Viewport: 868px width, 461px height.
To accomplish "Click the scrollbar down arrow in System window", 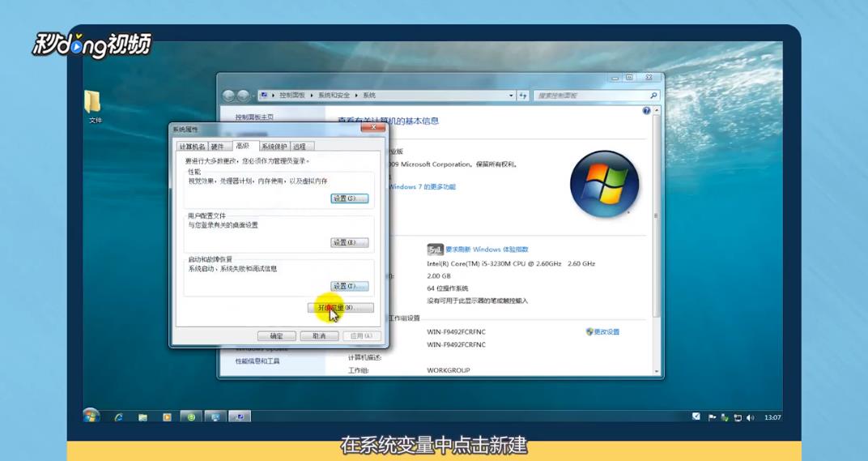I will (x=657, y=371).
